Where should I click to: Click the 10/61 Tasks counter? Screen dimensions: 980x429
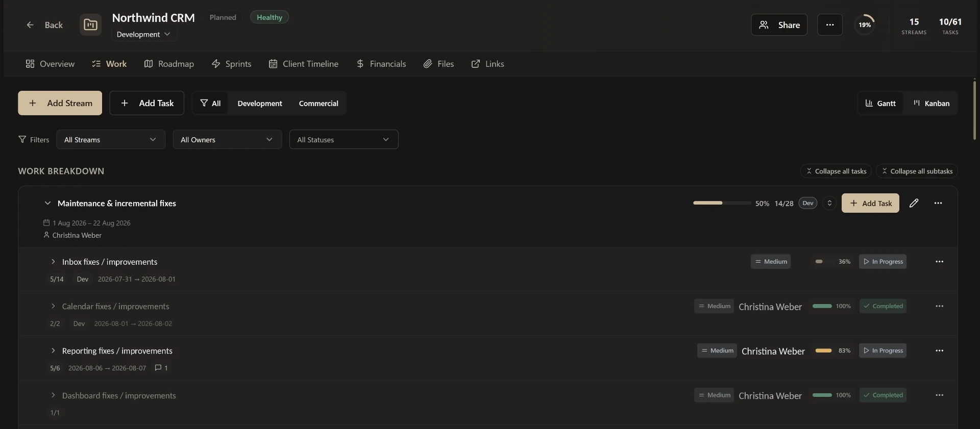(x=950, y=26)
